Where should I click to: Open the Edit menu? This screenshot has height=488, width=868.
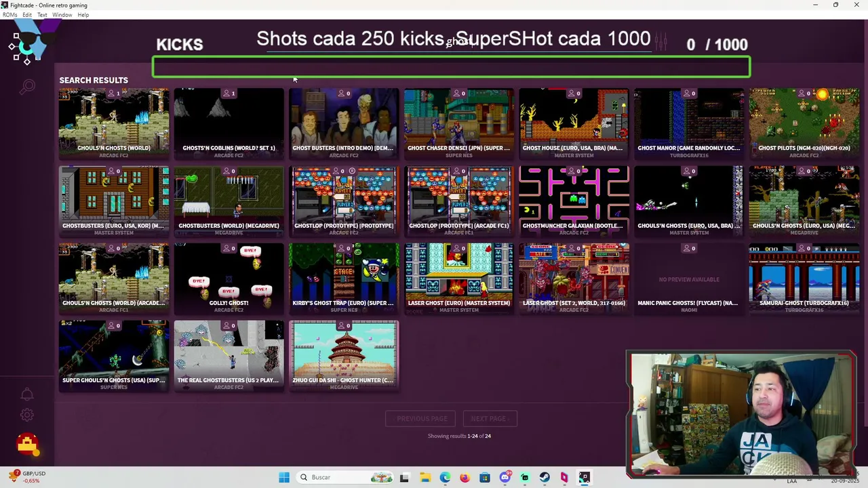point(27,15)
